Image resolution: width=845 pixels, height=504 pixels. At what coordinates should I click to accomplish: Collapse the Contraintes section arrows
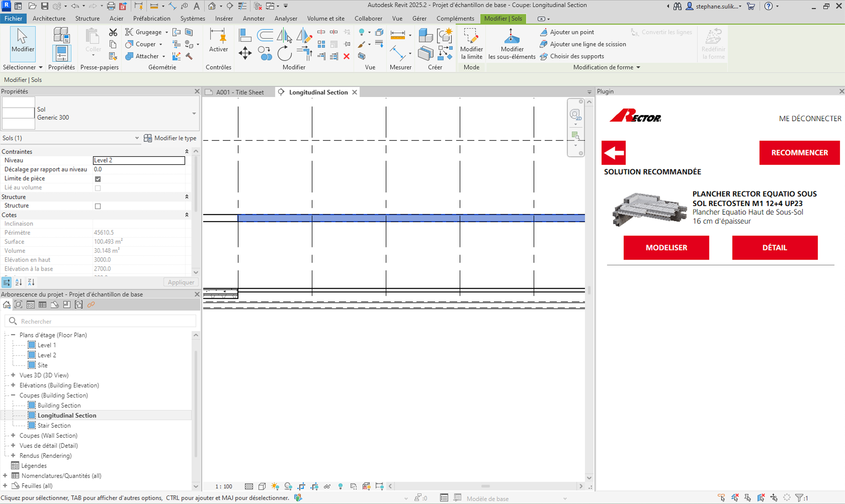coord(187,152)
